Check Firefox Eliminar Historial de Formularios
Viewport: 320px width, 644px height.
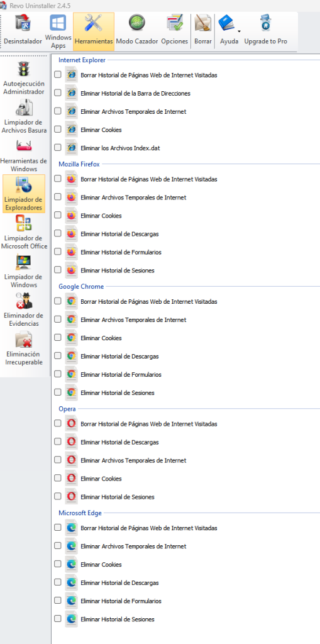58,252
